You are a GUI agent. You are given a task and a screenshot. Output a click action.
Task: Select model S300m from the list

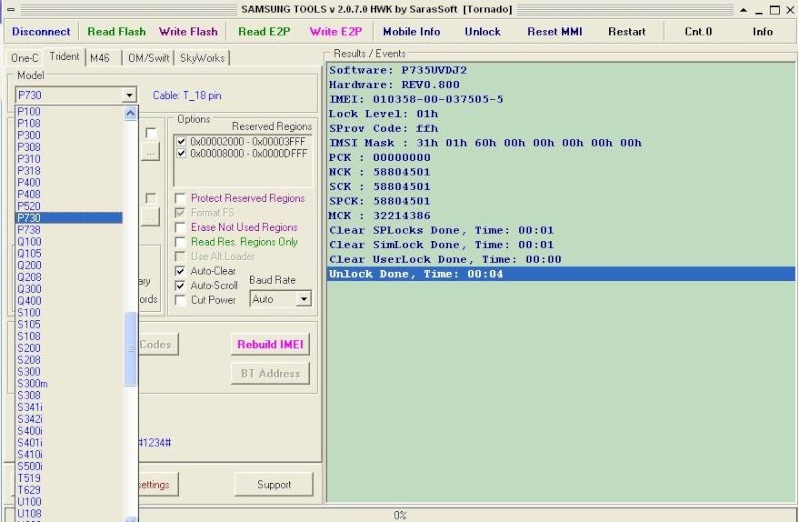click(x=69, y=383)
